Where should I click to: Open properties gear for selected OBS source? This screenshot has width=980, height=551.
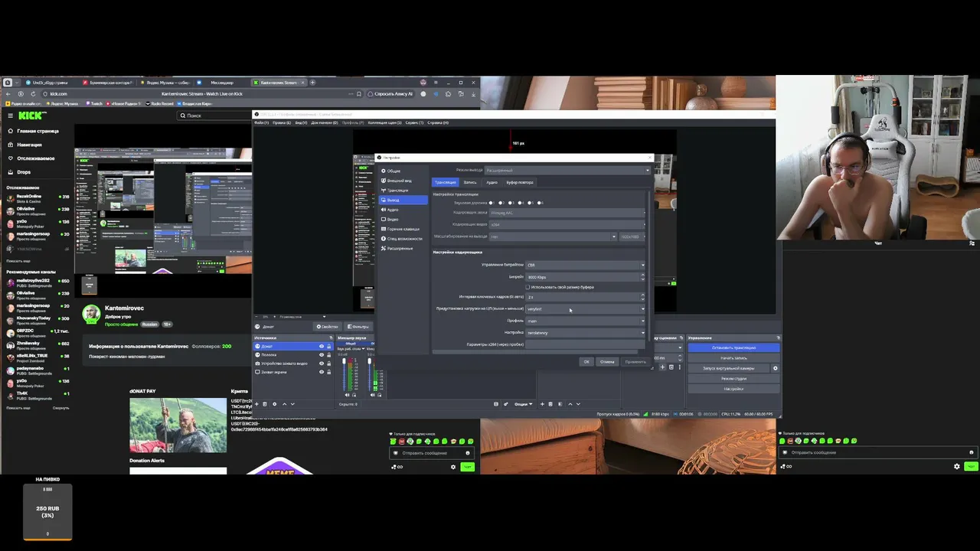275,404
